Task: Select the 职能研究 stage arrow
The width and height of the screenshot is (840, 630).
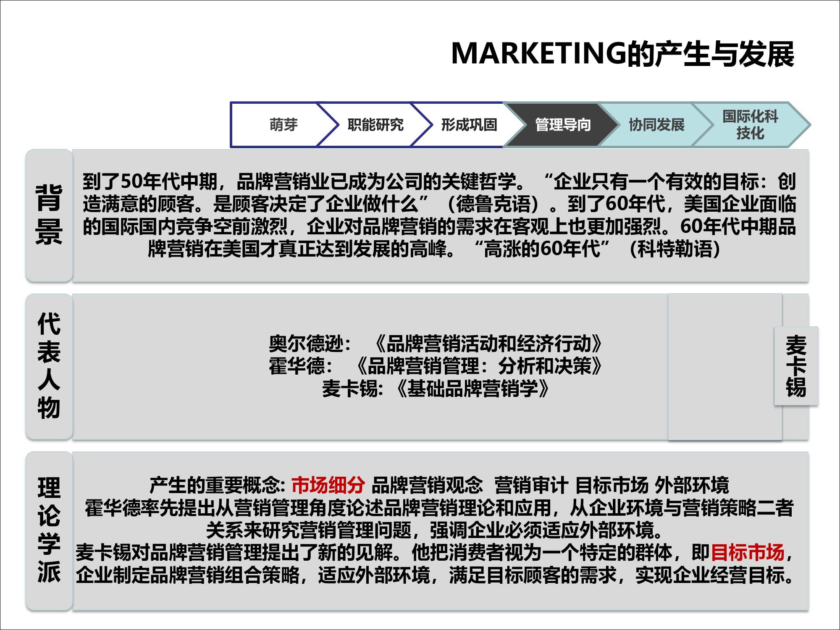Action: (x=375, y=125)
